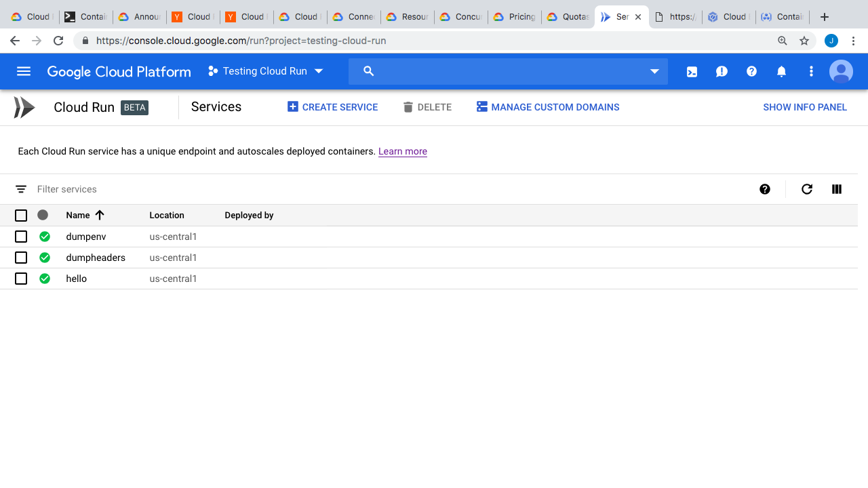
Task: Close the active Services browser tab
Action: [638, 17]
